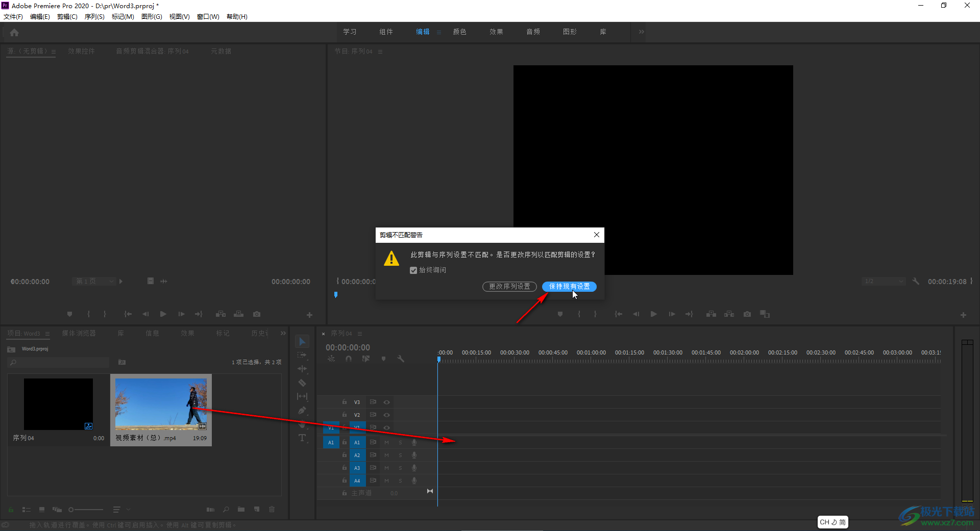This screenshot has height=531, width=980.
Task: Play in program monitor
Action: pos(654,314)
